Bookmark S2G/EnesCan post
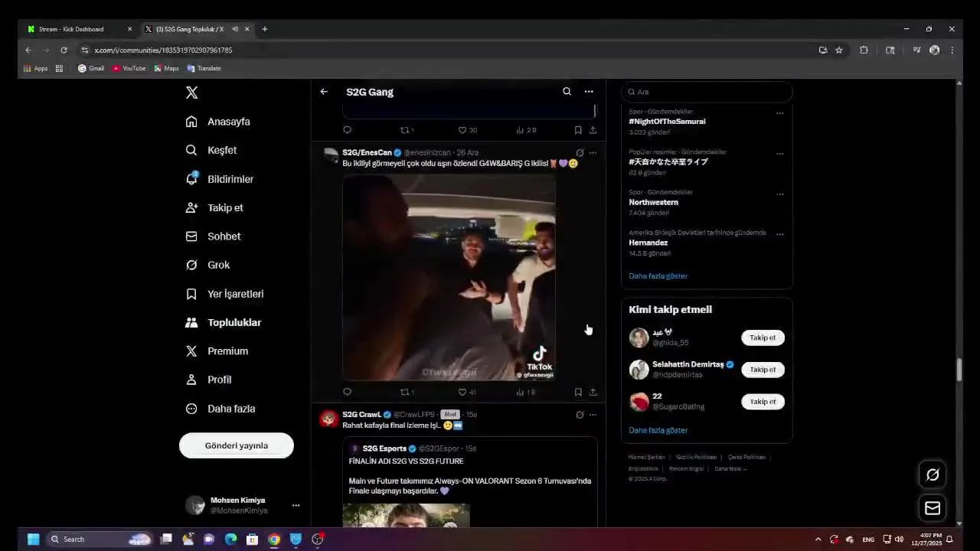 tap(578, 392)
